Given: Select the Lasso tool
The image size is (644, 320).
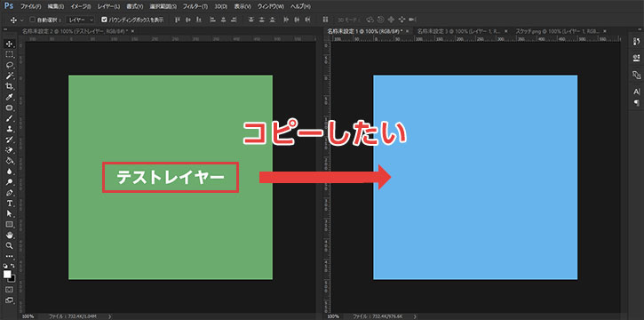Looking at the screenshot, I should 10,65.
